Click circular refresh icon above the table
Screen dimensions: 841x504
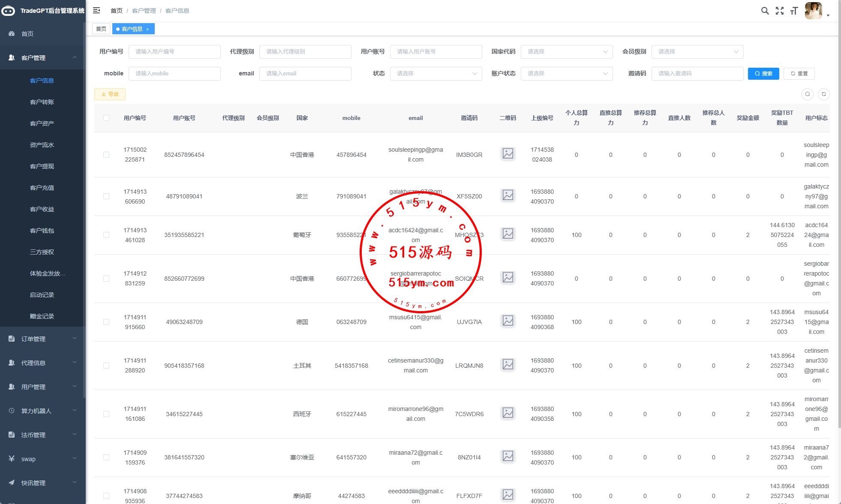pos(823,94)
